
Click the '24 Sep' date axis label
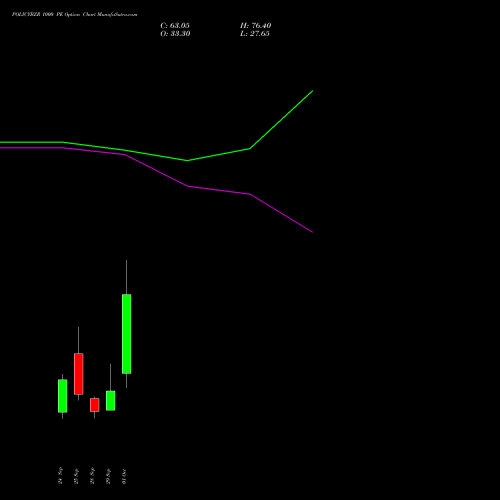point(60,476)
